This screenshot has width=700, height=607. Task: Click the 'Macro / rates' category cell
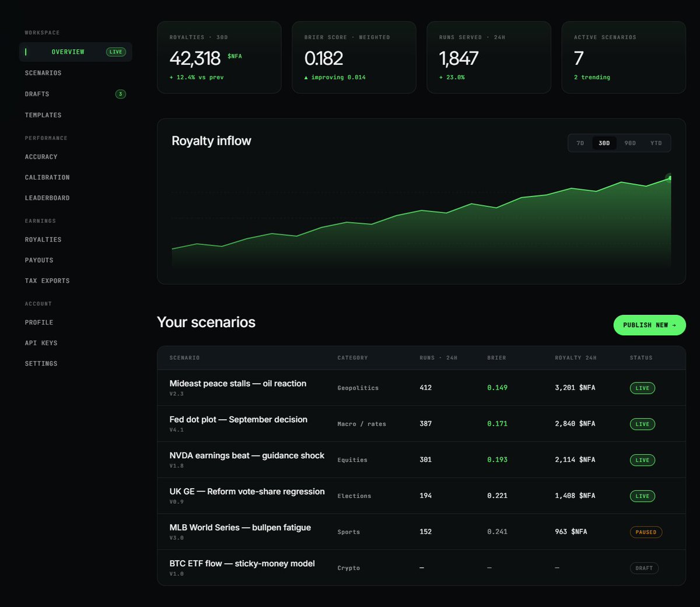pos(362,424)
